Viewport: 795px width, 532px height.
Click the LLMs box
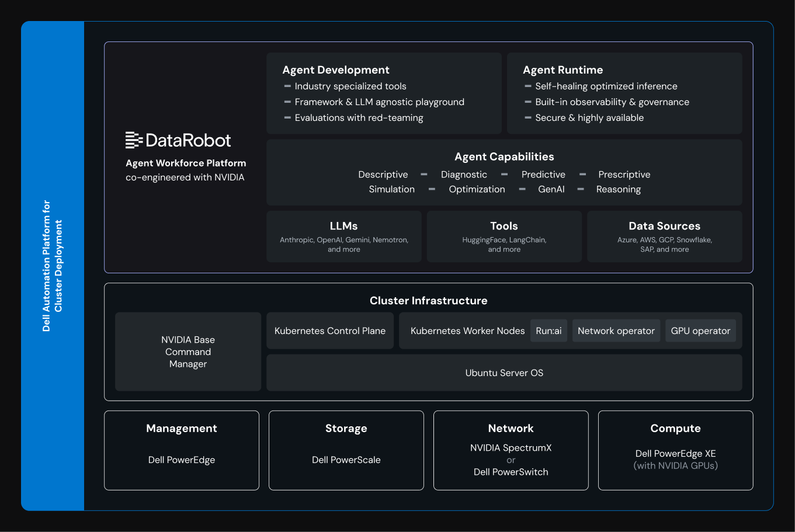(x=343, y=237)
